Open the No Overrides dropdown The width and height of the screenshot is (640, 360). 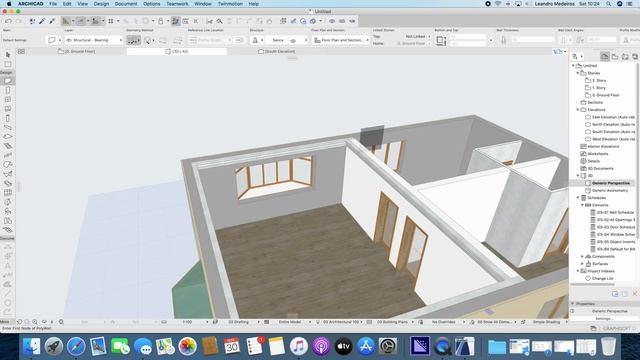pyautogui.click(x=445, y=322)
